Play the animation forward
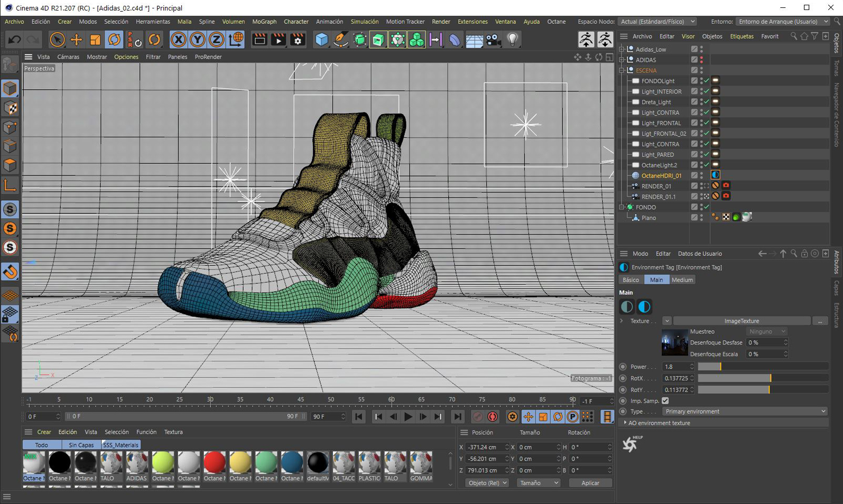843x504 pixels. click(x=408, y=417)
